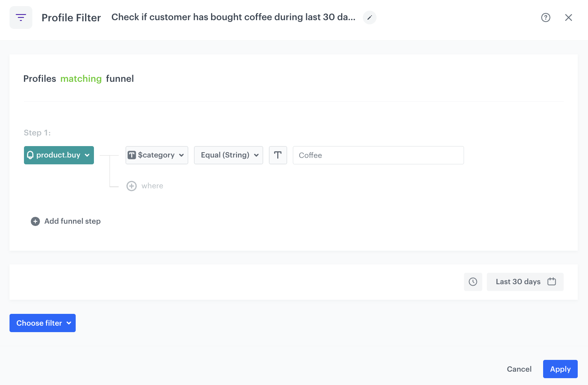Click the Coffee value input field
Screen dimensions: 588x385
(x=378, y=155)
